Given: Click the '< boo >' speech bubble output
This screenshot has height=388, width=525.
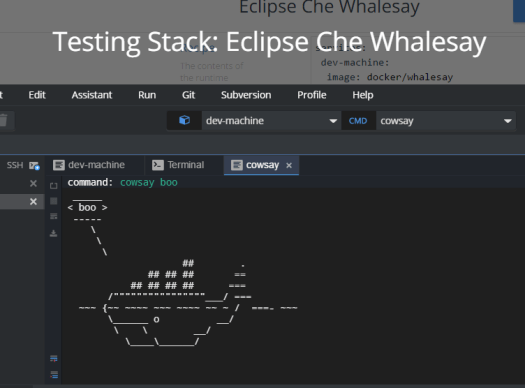Looking at the screenshot, I should tap(87, 208).
